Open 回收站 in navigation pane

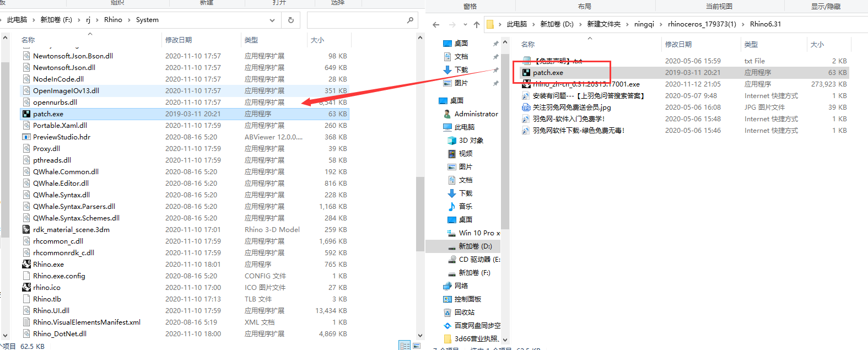459,312
